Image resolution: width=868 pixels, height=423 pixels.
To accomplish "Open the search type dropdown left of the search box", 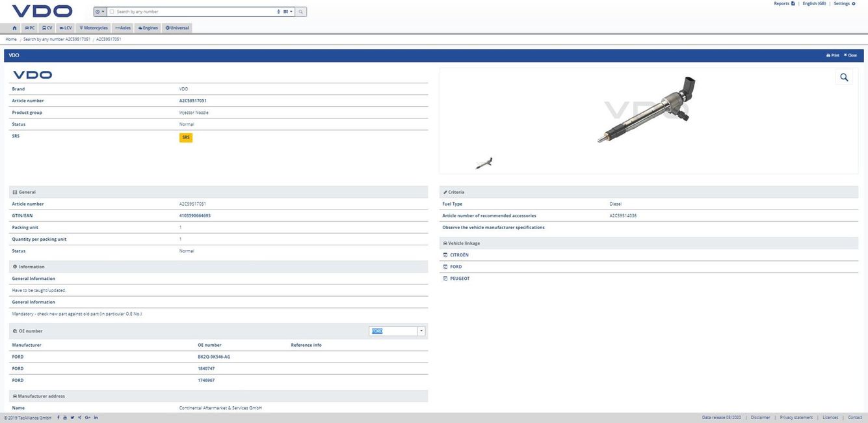I will coord(99,12).
